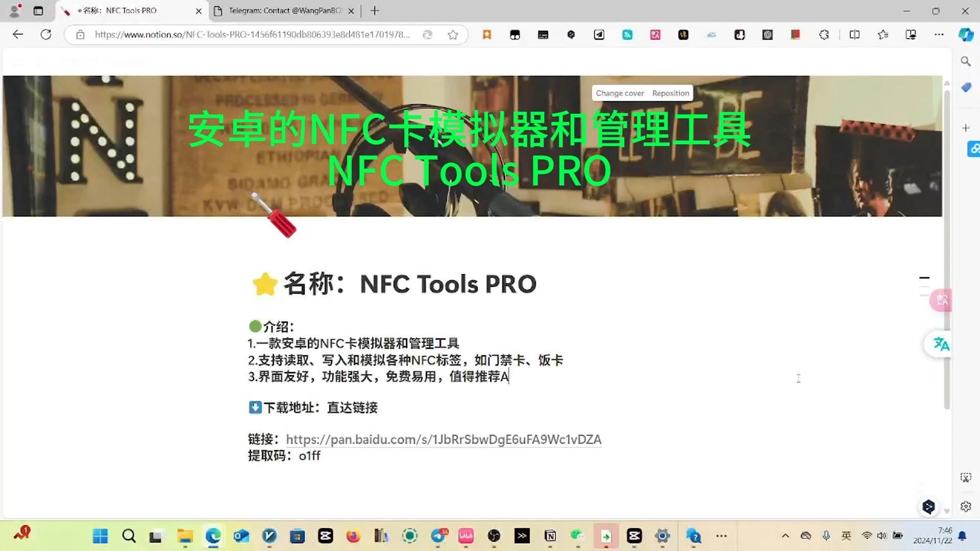
Task: Click the language switch icon below translate
Action: tap(941, 343)
